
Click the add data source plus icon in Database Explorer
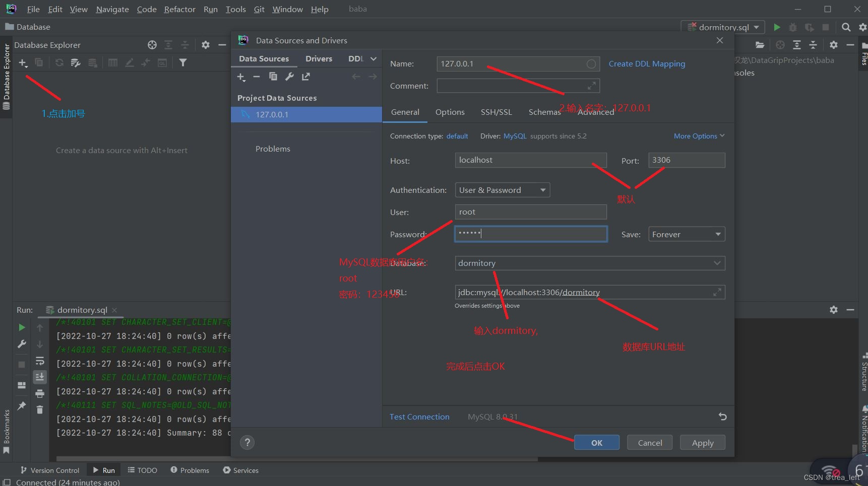[x=23, y=63]
